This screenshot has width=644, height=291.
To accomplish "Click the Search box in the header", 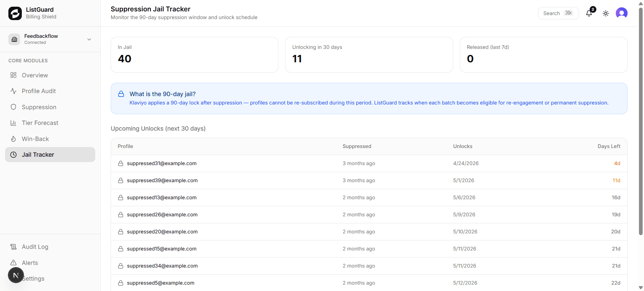I will [558, 13].
